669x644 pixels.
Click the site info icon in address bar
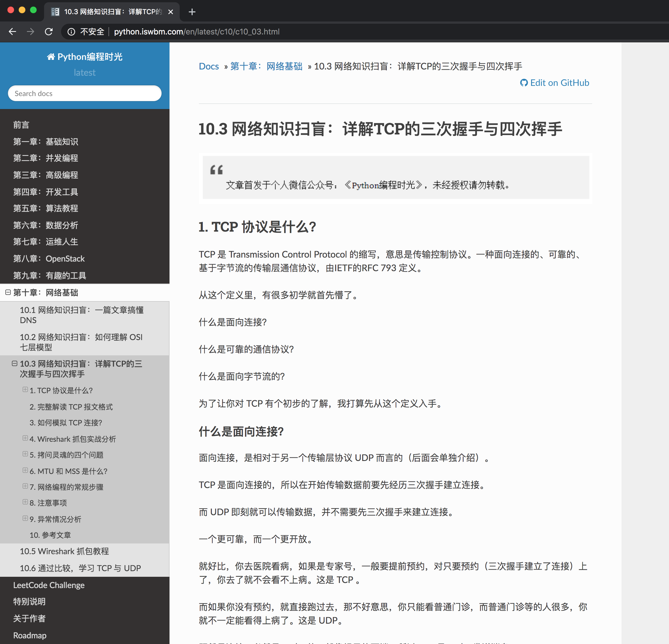pyautogui.click(x=71, y=32)
